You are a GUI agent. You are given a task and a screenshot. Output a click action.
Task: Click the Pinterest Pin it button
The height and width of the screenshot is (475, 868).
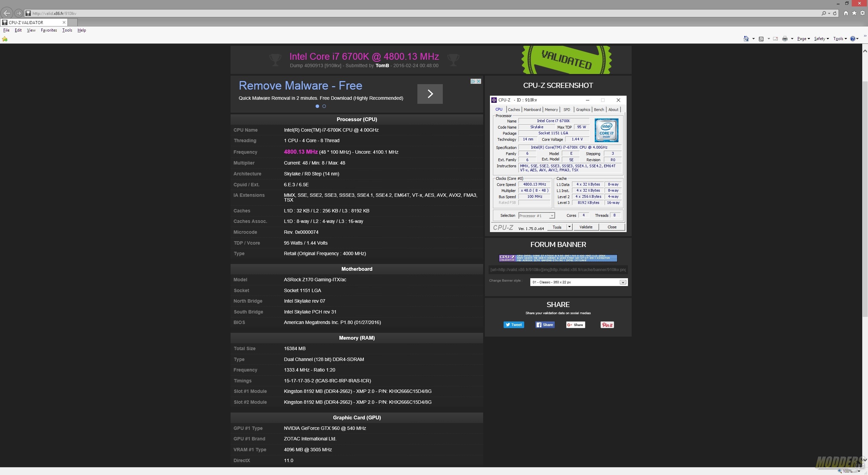click(607, 325)
